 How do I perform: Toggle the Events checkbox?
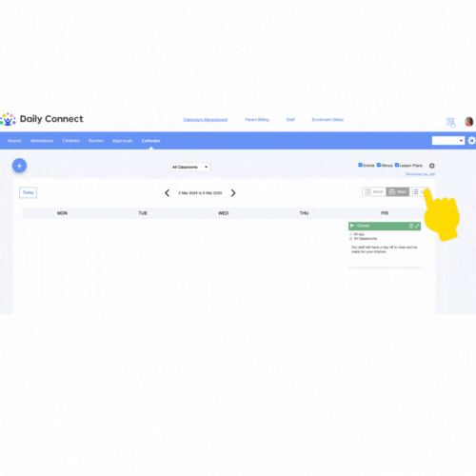[360, 165]
